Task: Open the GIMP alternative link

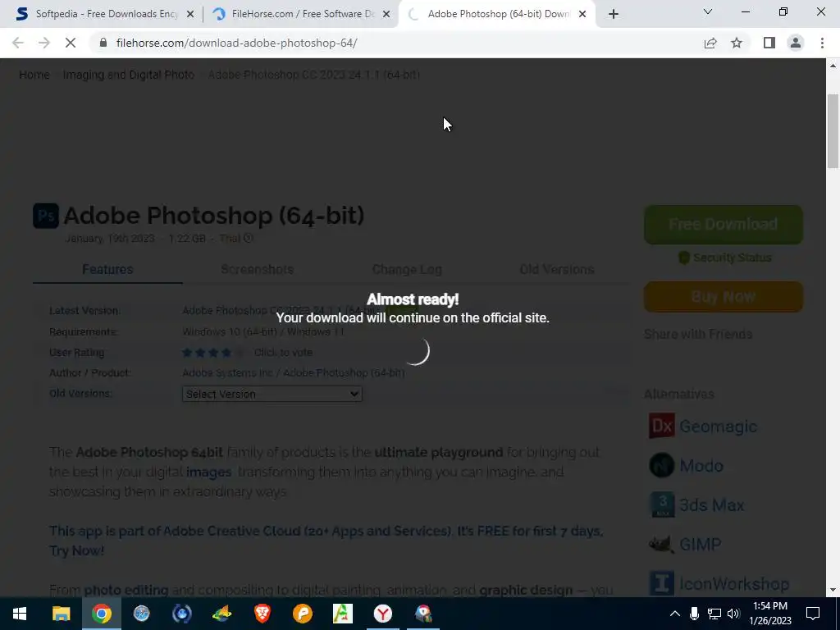Action: 701,545
